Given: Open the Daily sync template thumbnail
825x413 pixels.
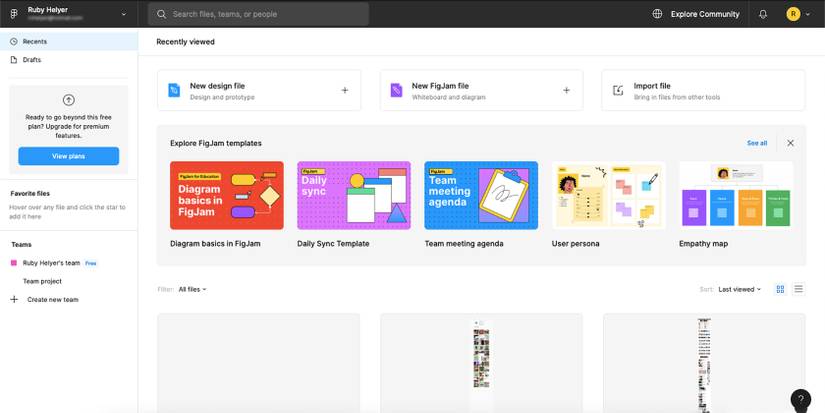Looking at the screenshot, I should (x=354, y=195).
